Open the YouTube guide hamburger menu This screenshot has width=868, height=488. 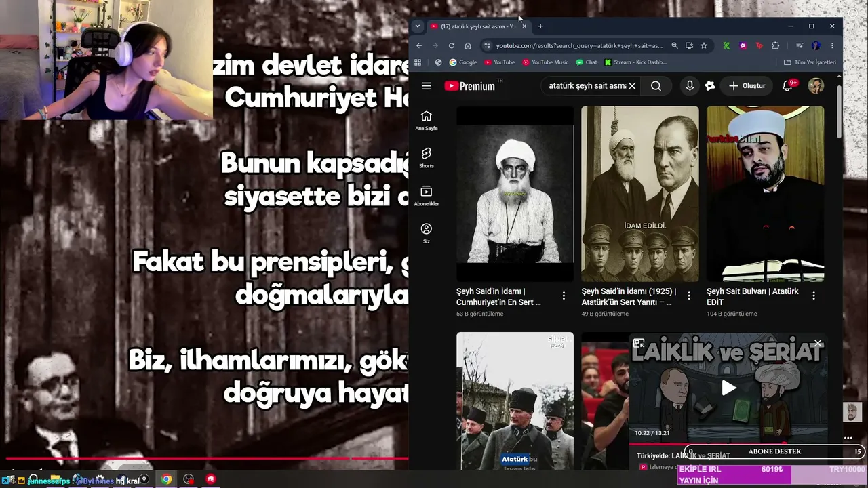(426, 86)
